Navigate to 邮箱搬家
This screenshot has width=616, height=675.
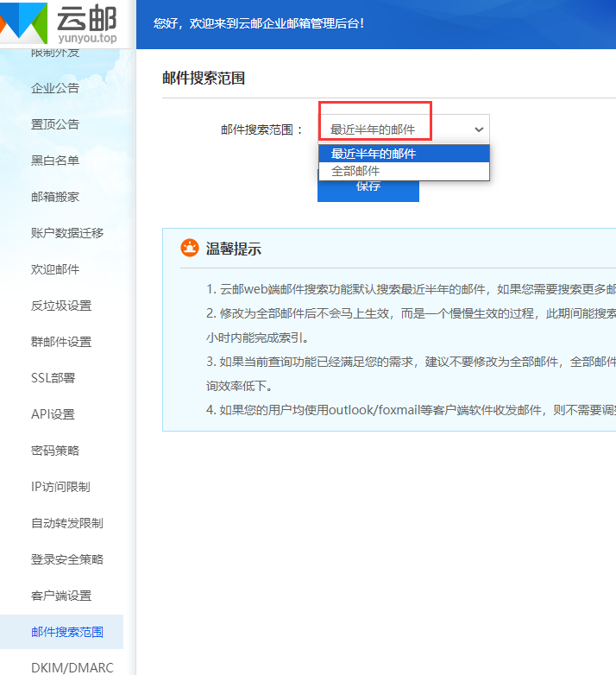tap(55, 197)
